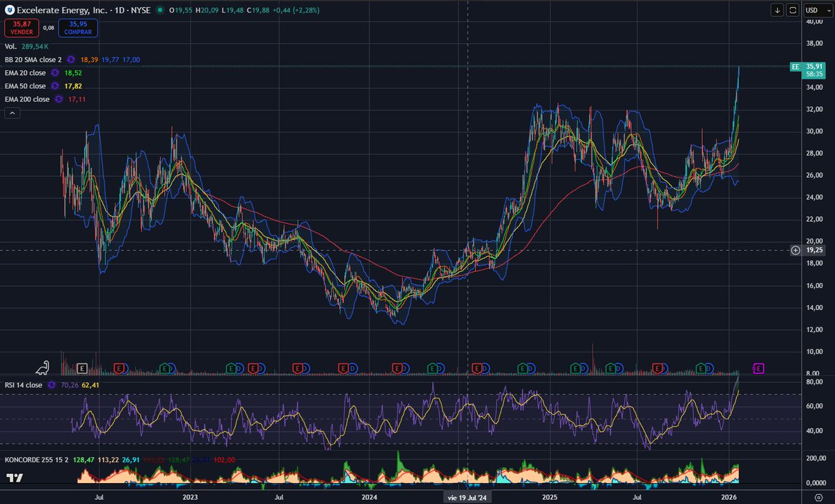The image size is (835, 504).
Task: Click the RSI 14 close loading icon
Action: [53, 384]
